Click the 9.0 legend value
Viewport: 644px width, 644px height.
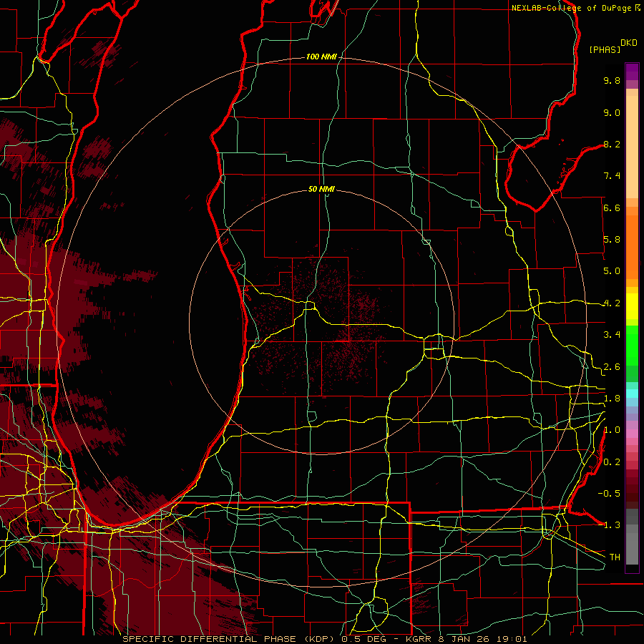tap(612, 112)
